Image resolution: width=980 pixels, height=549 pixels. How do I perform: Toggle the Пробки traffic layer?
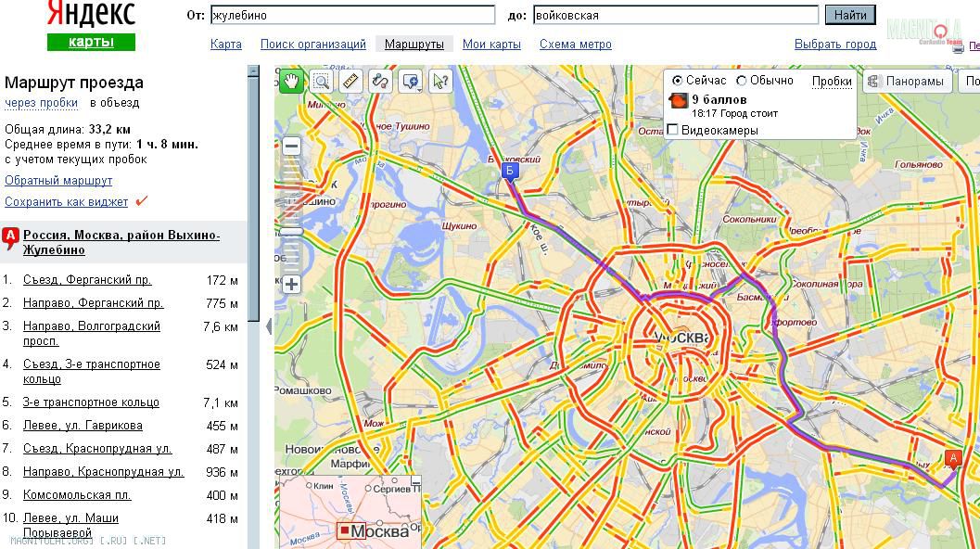[x=832, y=82]
